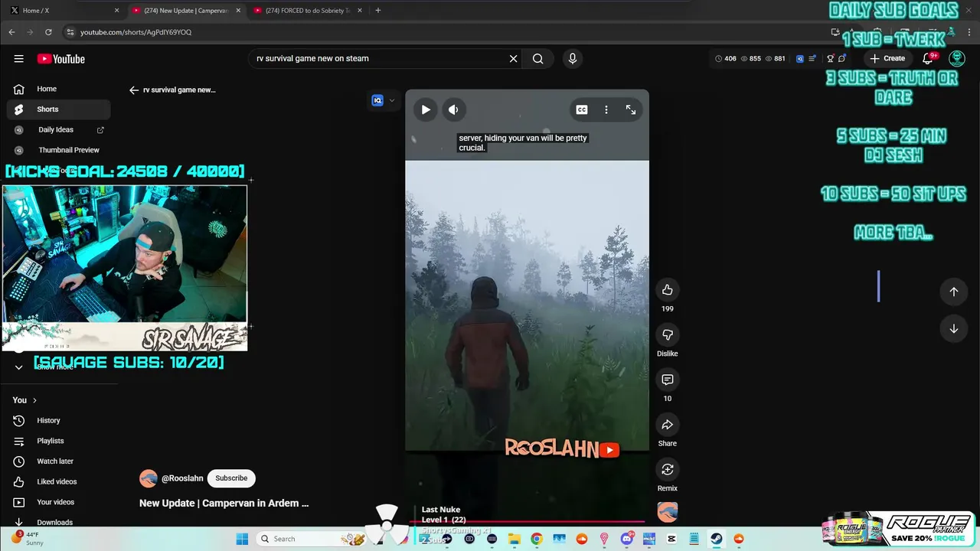
Task: Enter fullscreen on the Shorts player
Action: pyautogui.click(x=631, y=109)
